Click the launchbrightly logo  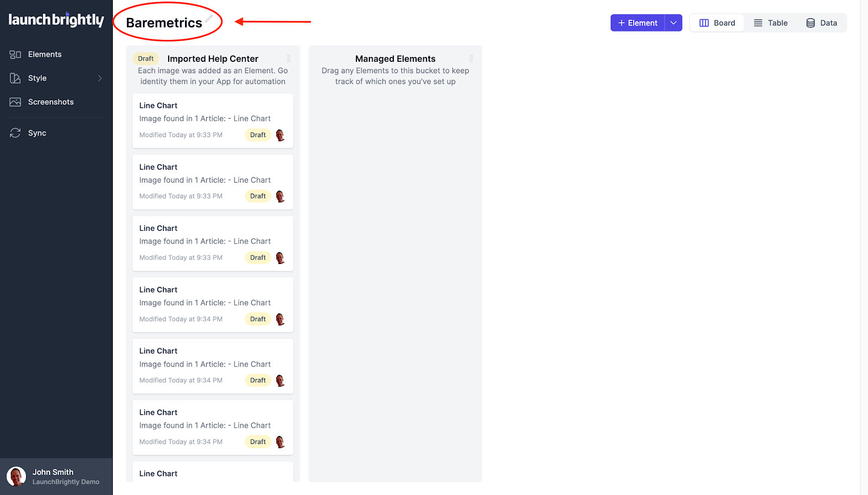[56, 20]
